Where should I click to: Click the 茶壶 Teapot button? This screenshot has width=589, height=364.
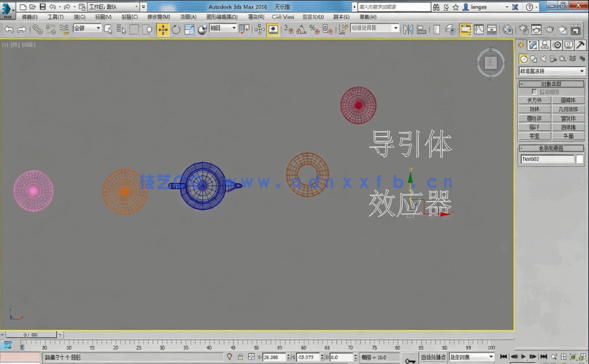pos(535,136)
